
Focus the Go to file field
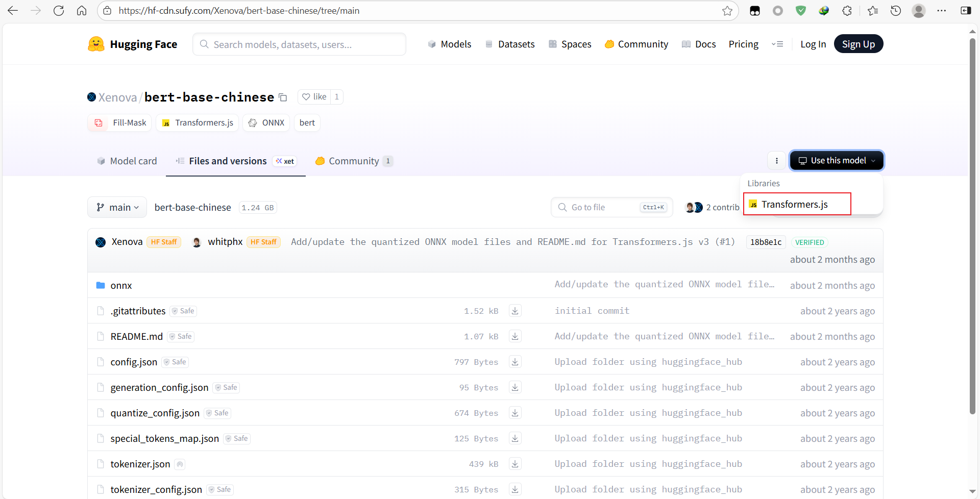(611, 207)
